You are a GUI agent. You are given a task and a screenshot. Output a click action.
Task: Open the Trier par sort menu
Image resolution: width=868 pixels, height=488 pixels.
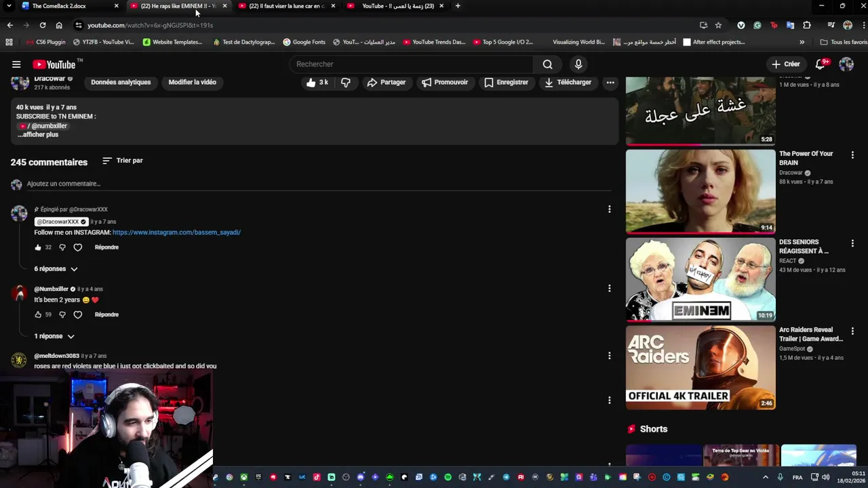123,161
